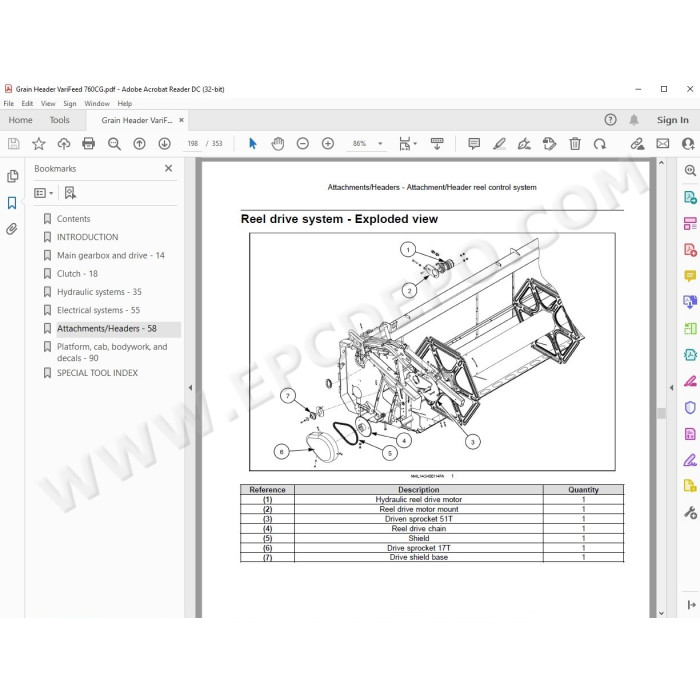700x700 pixels.
Task: Add a sticky note comment
Action: pyautogui.click(x=474, y=143)
